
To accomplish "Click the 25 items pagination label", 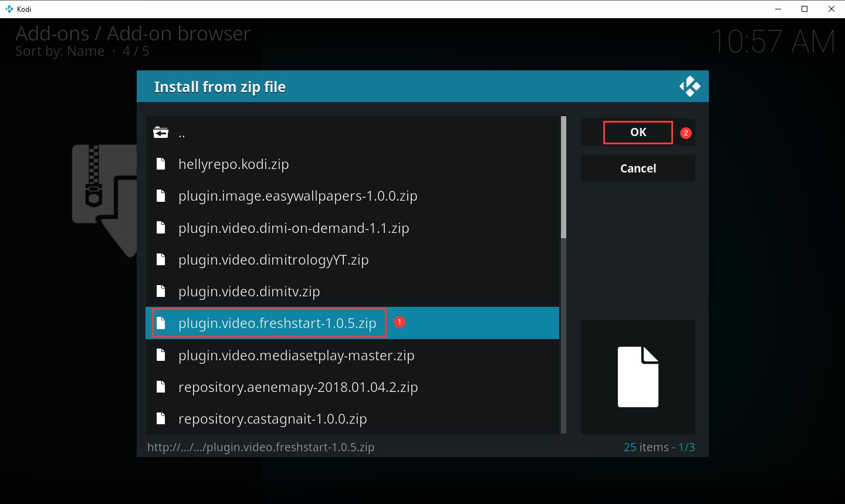I will coord(647,447).
